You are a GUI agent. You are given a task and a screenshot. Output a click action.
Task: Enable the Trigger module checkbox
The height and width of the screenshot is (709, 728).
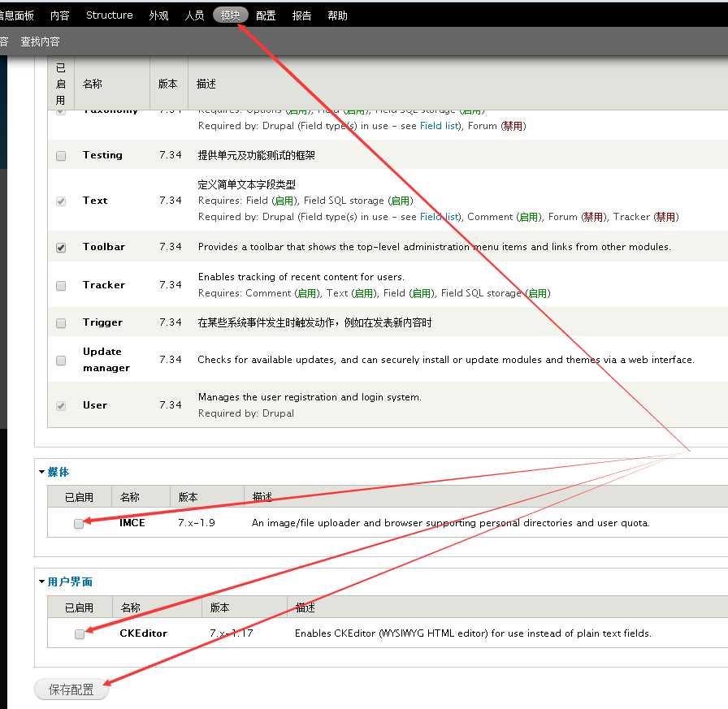click(61, 323)
